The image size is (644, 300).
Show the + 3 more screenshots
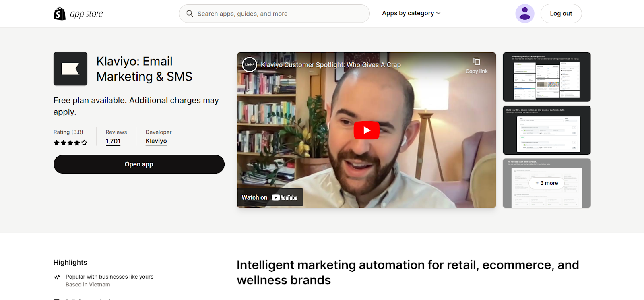[x=547, y=183]
